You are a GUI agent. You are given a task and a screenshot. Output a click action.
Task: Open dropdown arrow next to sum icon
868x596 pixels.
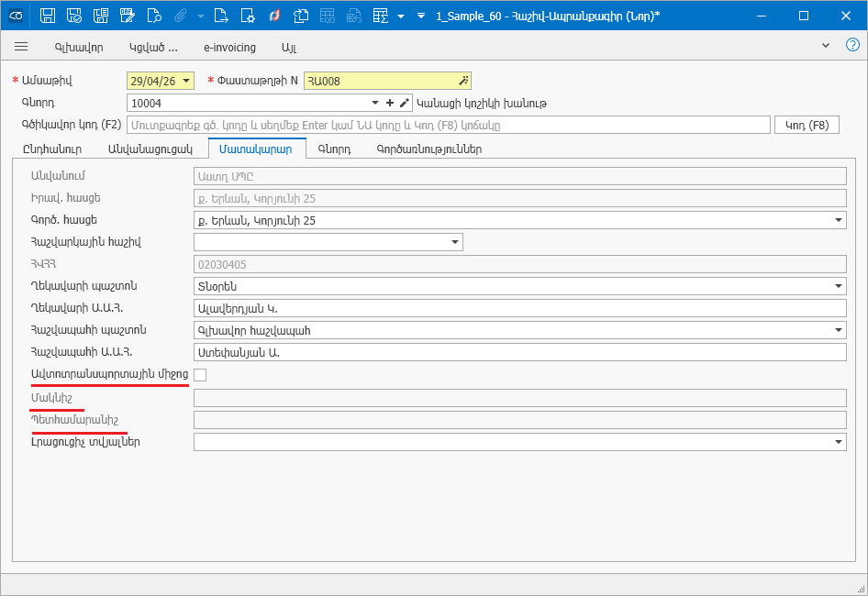pos(401,17)
